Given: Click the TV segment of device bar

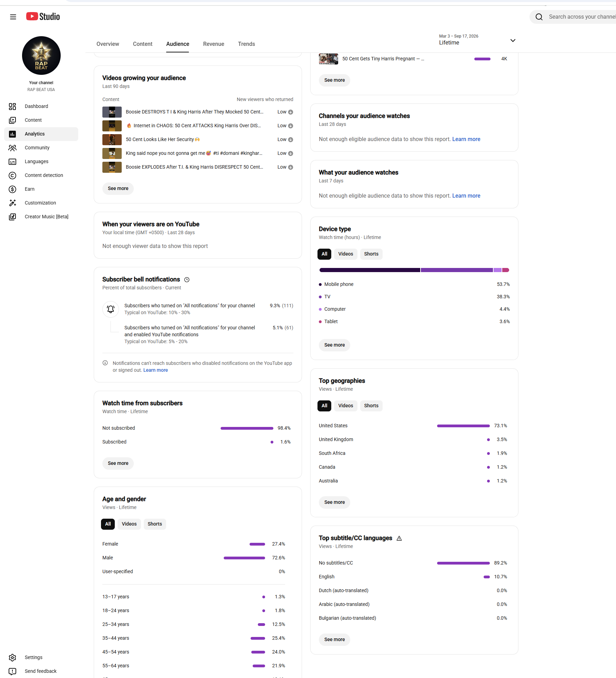Looking at the screenshot, I should (457, 270).
